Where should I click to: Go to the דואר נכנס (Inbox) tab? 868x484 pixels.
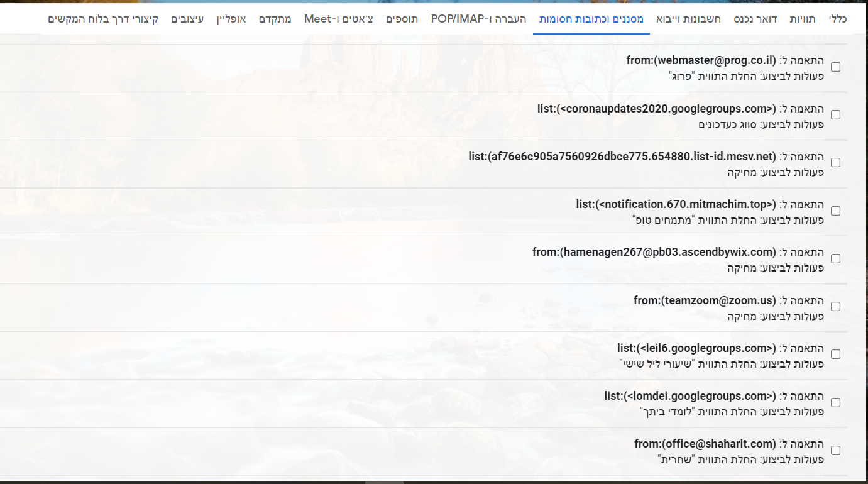point(755,19)
